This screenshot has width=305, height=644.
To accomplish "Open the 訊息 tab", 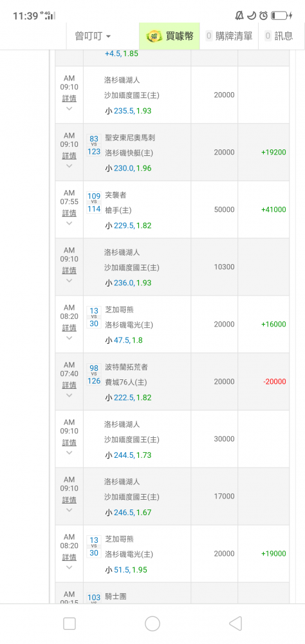I will click(279, 36).
